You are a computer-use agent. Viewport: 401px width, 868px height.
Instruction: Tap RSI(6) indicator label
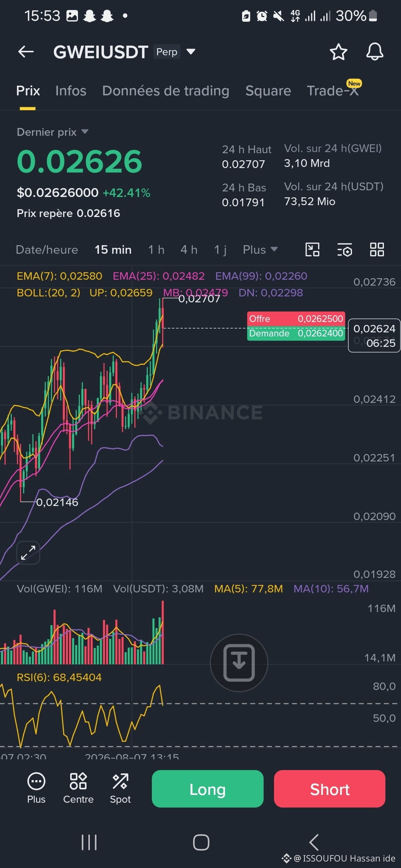(59, 677)
